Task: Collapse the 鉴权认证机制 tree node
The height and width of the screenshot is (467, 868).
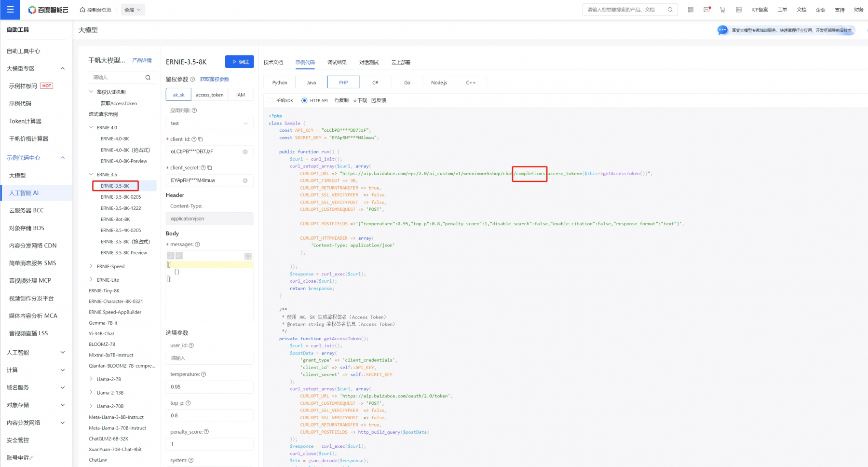Action: (91, 92)
